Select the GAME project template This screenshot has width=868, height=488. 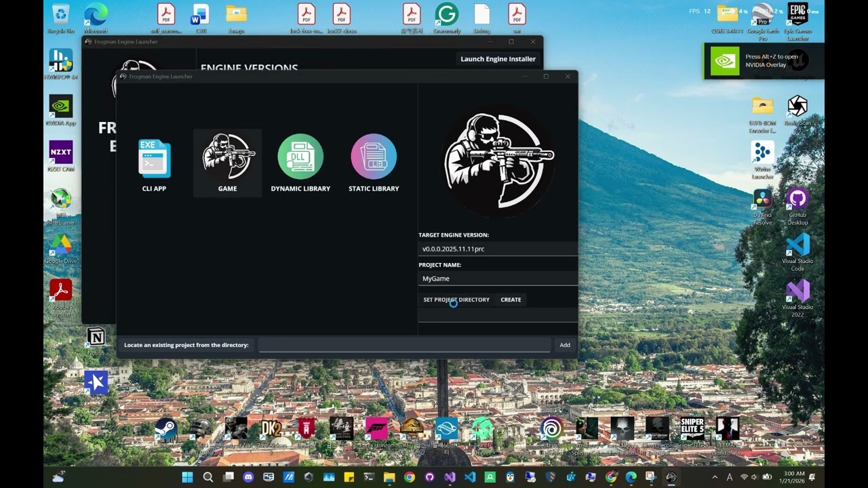tap(227, 164)
